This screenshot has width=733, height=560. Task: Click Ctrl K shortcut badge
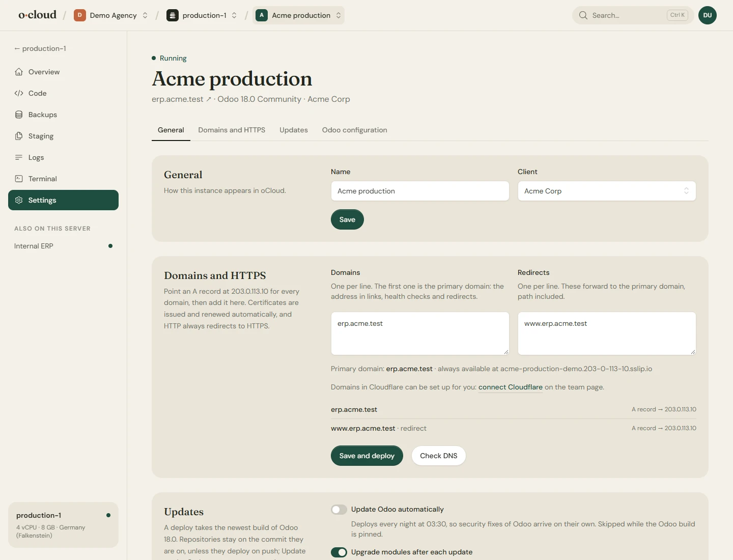point(678,15)
